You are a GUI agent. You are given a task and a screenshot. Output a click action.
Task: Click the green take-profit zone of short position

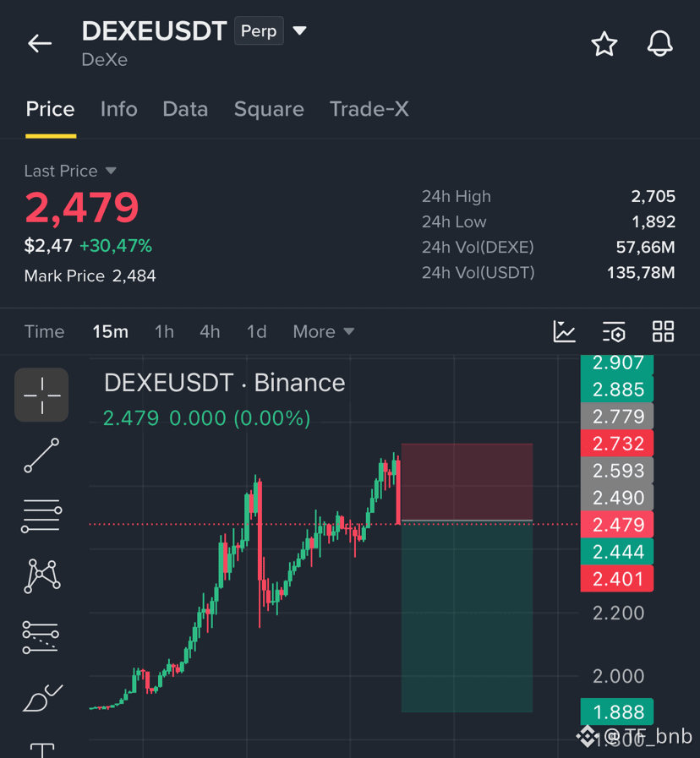467,617
